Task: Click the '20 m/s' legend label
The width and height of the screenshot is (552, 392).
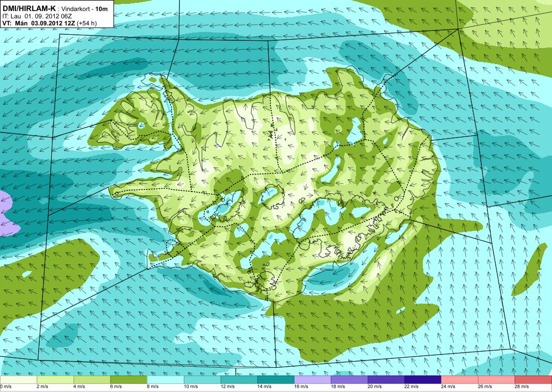Action: click(375, 386)
